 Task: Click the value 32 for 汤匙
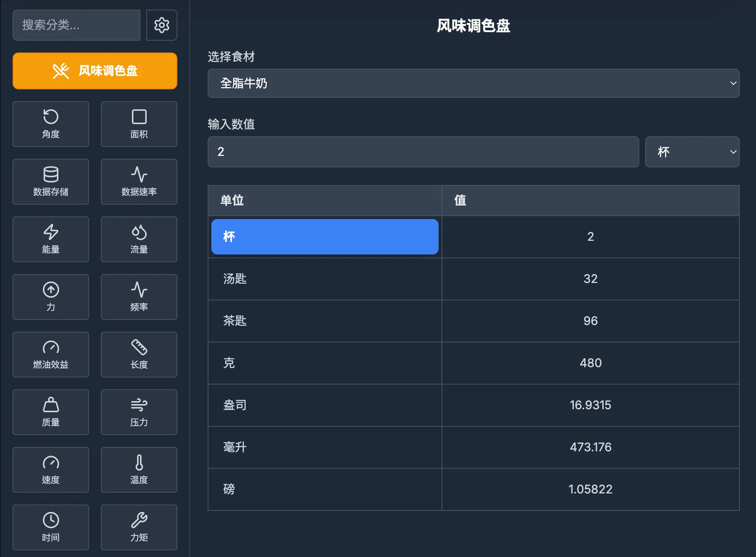pyautogui.click(x=590, y=279)
